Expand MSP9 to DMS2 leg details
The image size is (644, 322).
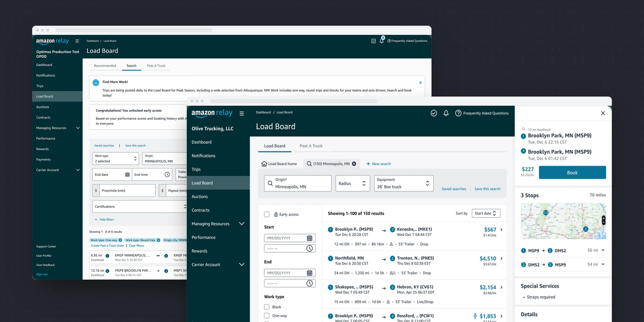(x=603, y=250)
